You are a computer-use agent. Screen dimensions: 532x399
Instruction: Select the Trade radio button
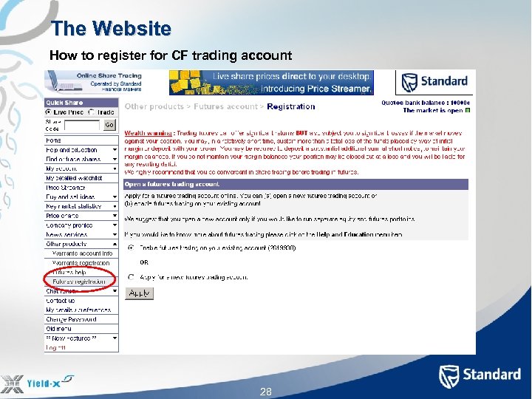tap(91, 112)
